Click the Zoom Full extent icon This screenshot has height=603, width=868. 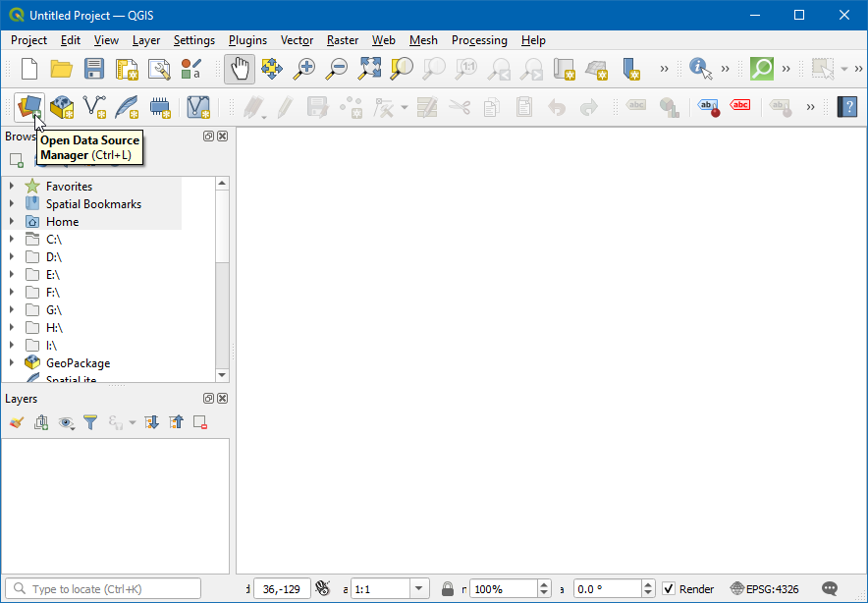[x=369, y=69]
